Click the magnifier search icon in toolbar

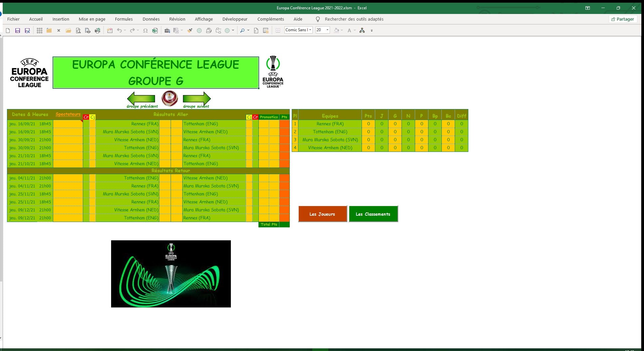242,31
